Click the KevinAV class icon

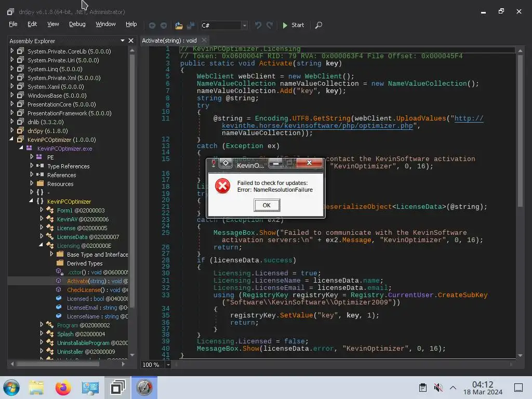[x=50, y=219]
